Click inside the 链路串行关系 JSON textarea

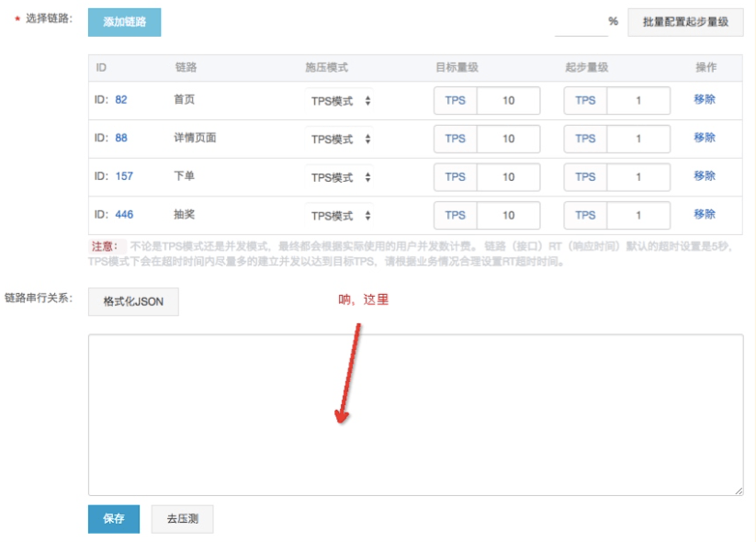415,414
